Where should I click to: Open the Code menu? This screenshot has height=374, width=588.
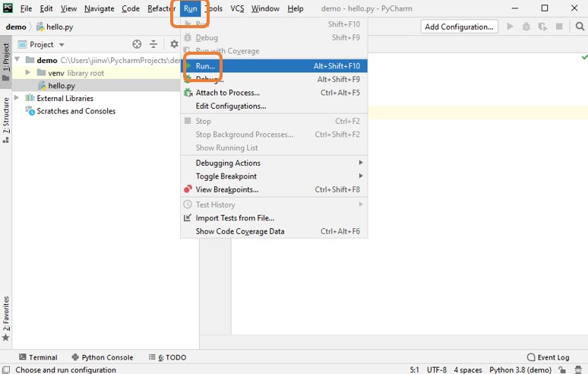tap(131, 8)
